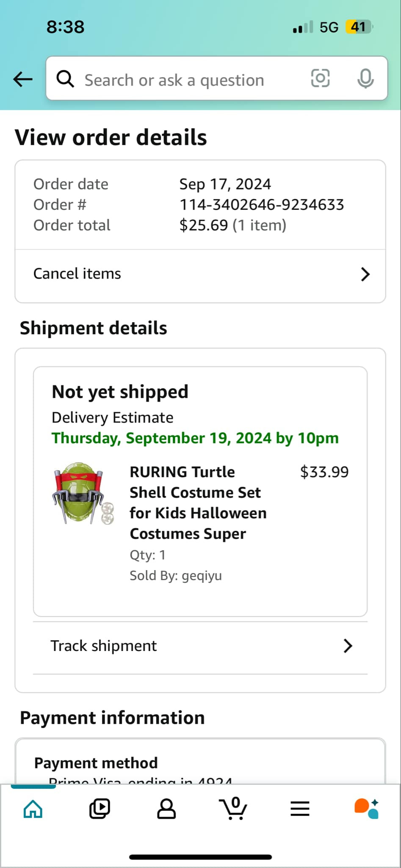Open the shopping cart icon
This screenshot has height=868, width=401.
pyautogui.click(x=233, y=809)
